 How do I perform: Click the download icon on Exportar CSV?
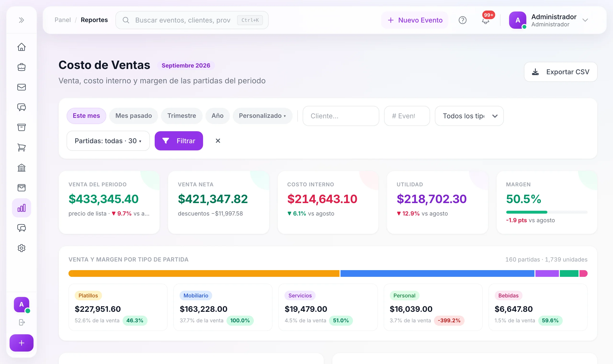(535, 72)
